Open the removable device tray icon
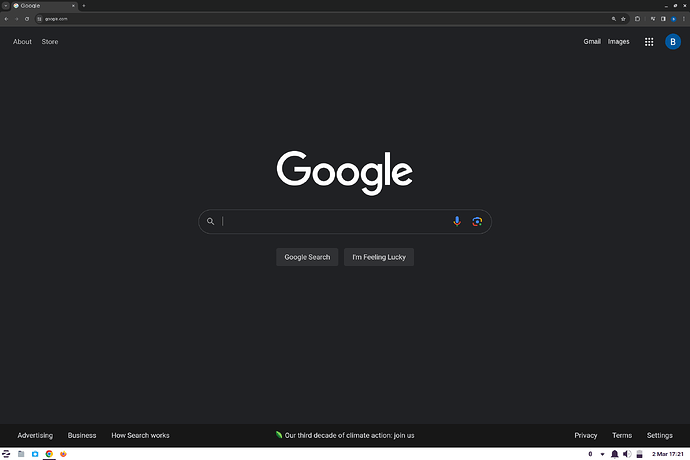Image resolution: width=690 pixels, height=460 pixels. pos(640,454)
